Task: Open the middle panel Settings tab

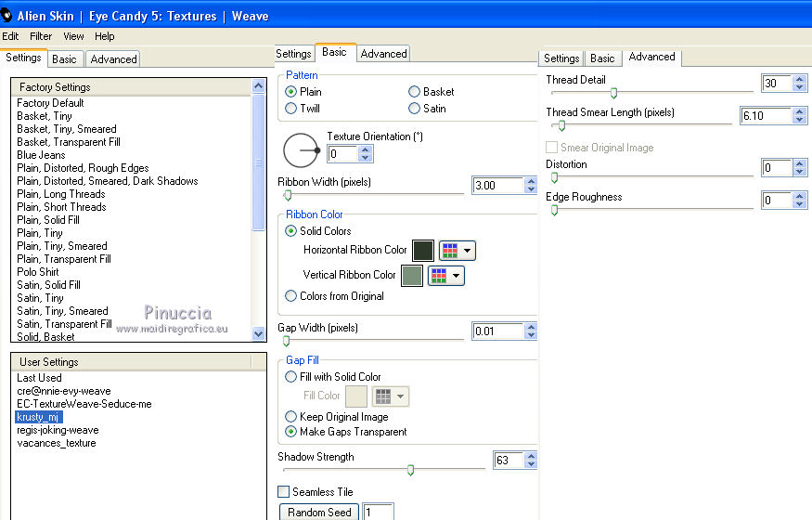Action: [x=293, y=53]
